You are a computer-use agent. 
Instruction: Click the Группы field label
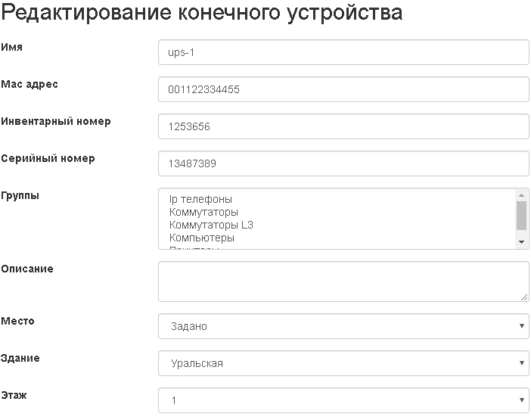(20, 195)
